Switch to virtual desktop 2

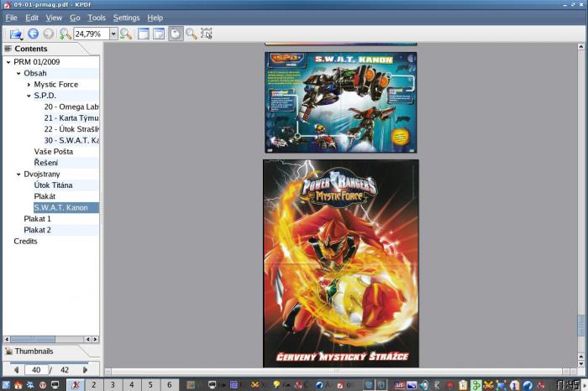click(94, 384)
